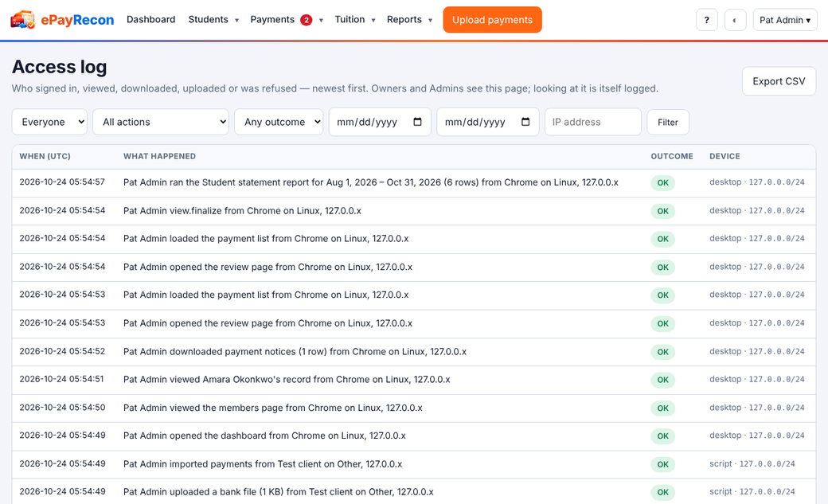Image resolution: width=828 pixels, height=504 pixels.
Task: Click the red Payments notification badge
Action: 307,20
